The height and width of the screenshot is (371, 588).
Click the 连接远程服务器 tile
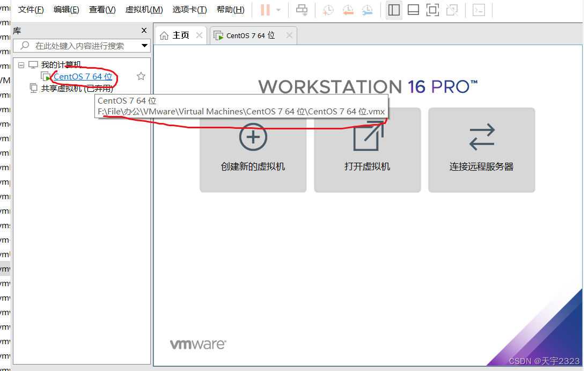coord(481,150)
